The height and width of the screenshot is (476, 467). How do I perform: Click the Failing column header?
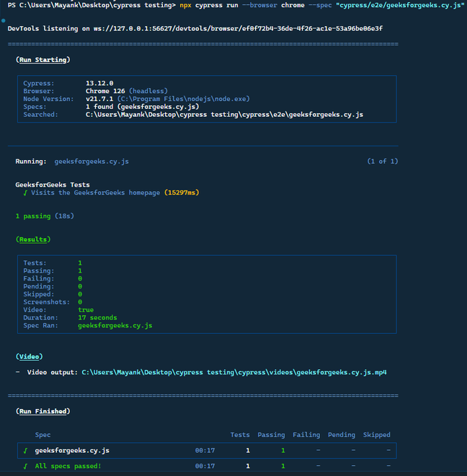(x=306, y=435)
